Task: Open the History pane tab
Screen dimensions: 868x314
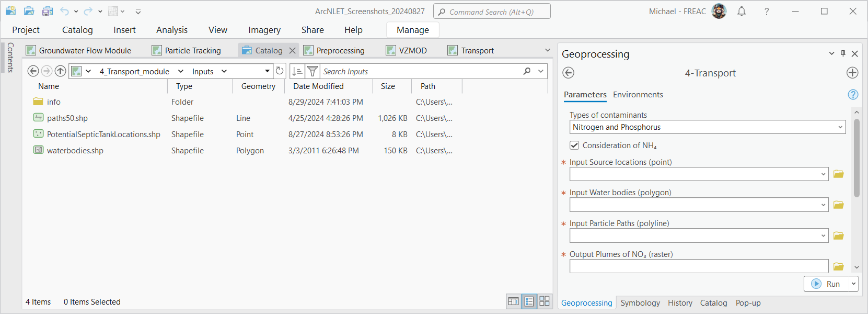Action: coord(680,303)
